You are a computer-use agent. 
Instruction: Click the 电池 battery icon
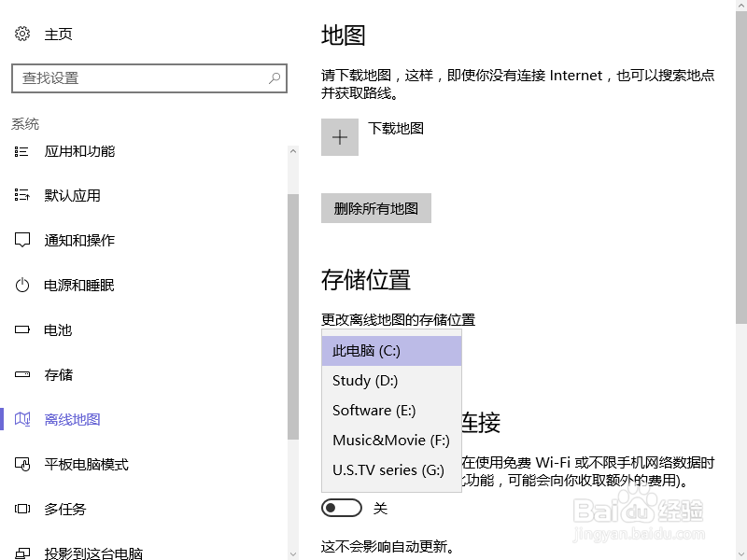pos(22,329)
